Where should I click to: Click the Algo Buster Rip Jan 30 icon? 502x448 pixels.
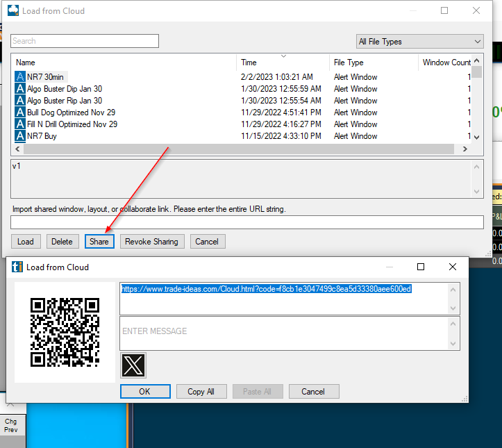click(x=20, y=101)
